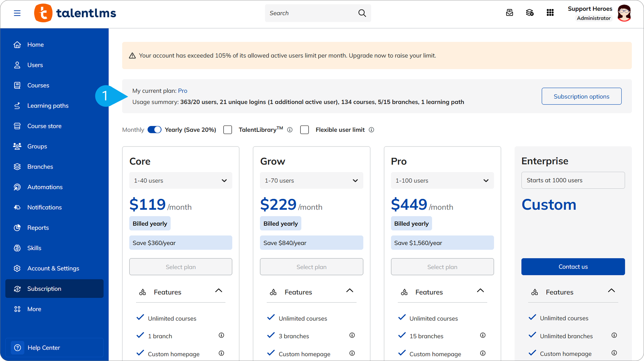Viewport: 644px width, 361px height.
Task: Open the Core 1-40 users dropdown
Action: click(180, 181)
